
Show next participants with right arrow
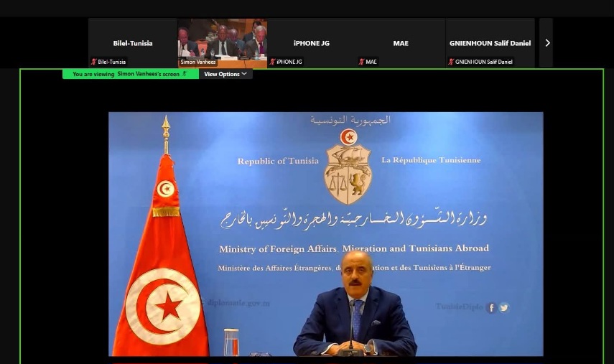546,42
